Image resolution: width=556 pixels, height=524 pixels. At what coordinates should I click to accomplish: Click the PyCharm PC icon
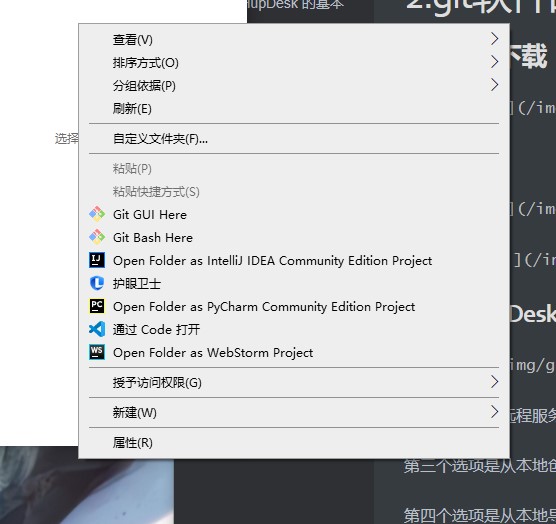pos(97,306)
